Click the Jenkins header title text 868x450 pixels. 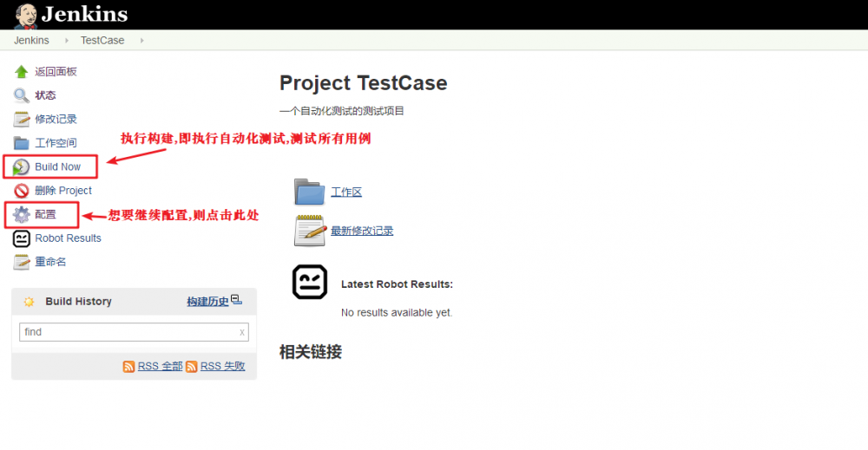point(85,15)
